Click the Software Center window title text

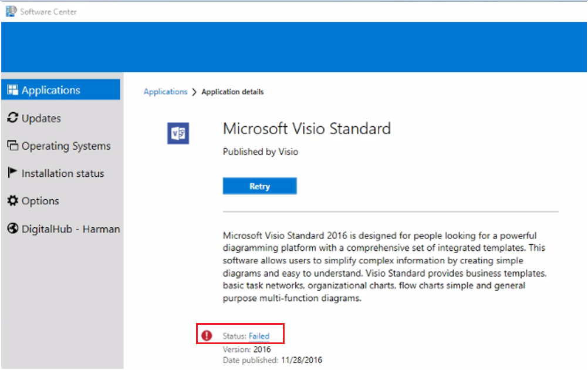coord(48,12)
